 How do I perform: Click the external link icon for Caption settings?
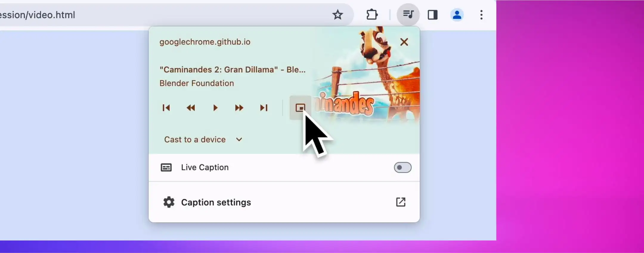point(400,202)
